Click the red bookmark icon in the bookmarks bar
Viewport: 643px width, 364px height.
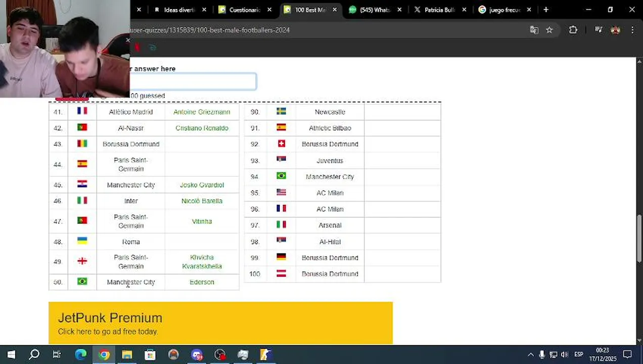[137, 48]
